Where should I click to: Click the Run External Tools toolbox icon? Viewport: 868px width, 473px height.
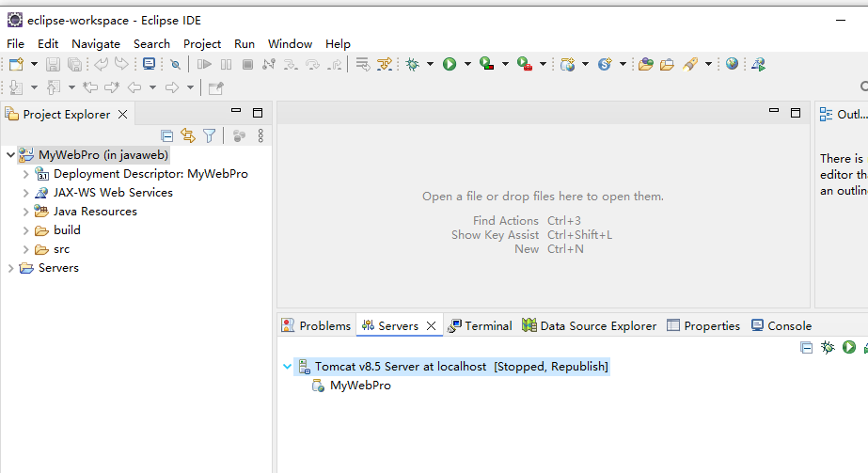pyautogui.click(x=524, y=64)
